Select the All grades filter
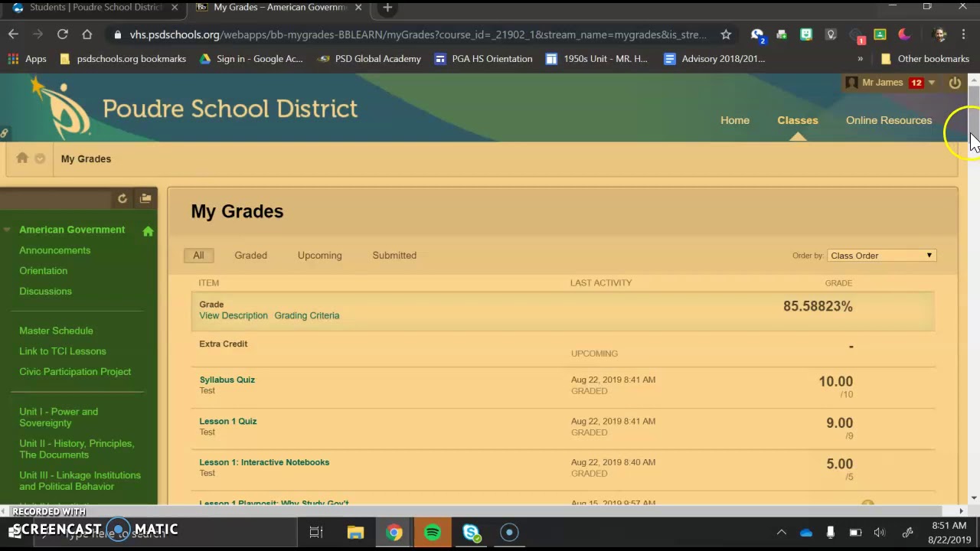 coord(198,256)
